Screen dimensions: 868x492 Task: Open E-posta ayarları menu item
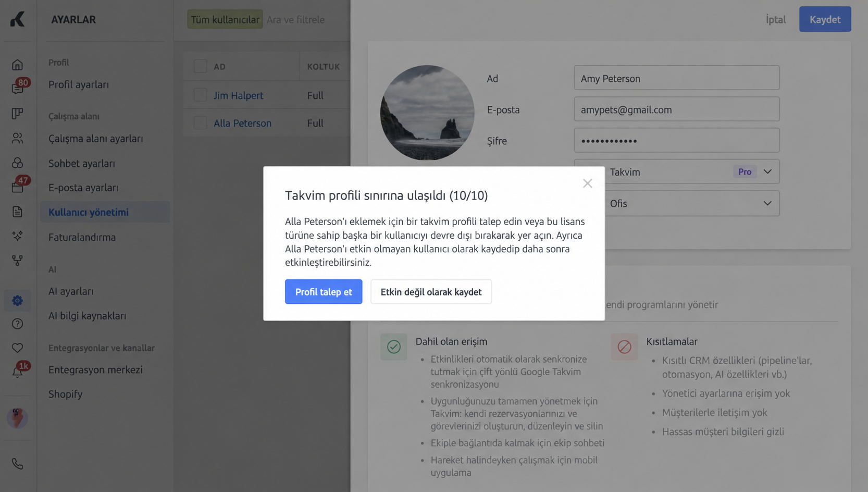click(x=83, y=188)
